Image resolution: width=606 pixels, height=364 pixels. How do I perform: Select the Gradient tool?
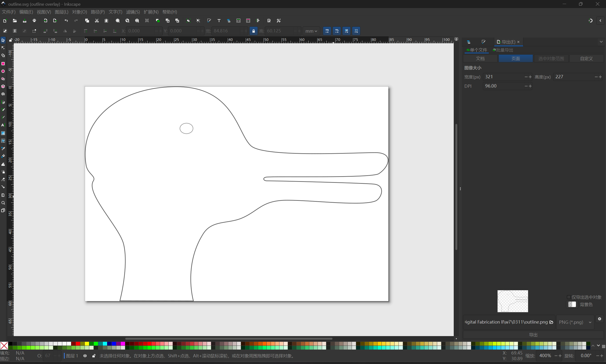[3, 133]
